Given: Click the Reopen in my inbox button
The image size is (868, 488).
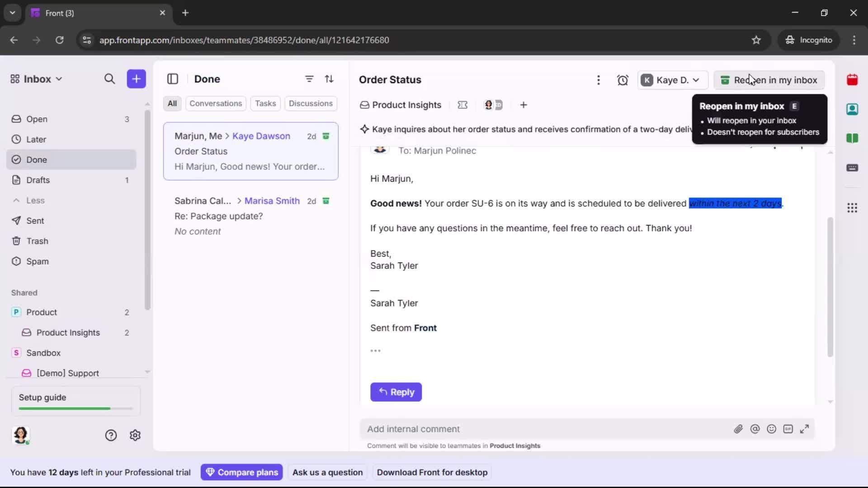Looking at the screenshot, I should click(x=769, y=80).
